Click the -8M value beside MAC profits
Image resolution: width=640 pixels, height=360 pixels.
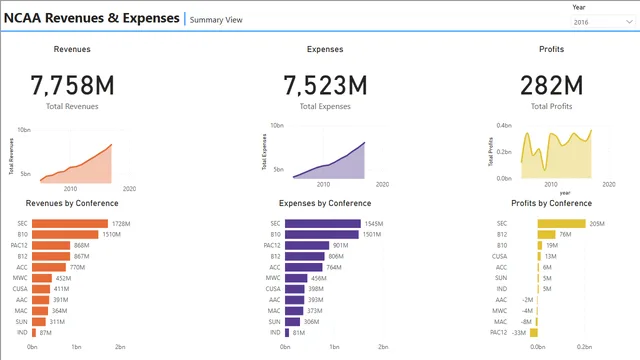tap(527, 322)
